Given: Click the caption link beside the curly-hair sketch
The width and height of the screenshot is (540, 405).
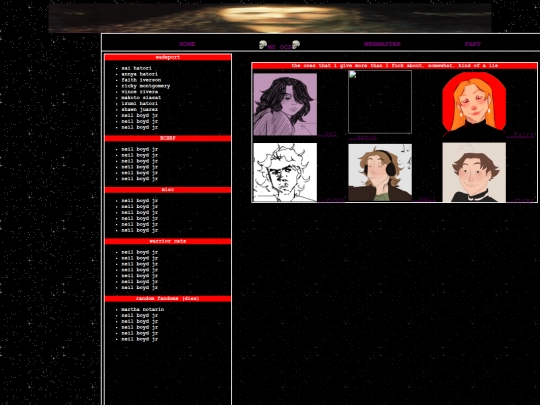Looking at the screenshot, I should [331, 200].
